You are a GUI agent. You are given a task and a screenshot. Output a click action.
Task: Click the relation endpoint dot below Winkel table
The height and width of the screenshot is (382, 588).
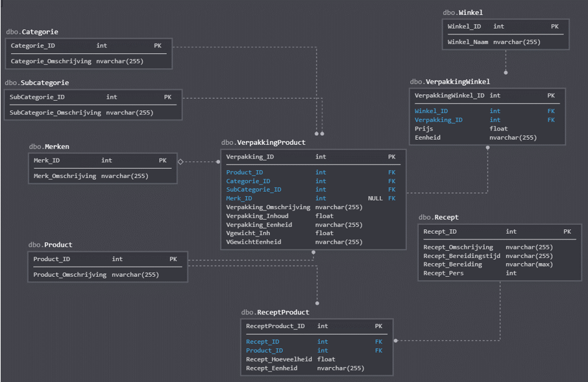tap(506, 72)
